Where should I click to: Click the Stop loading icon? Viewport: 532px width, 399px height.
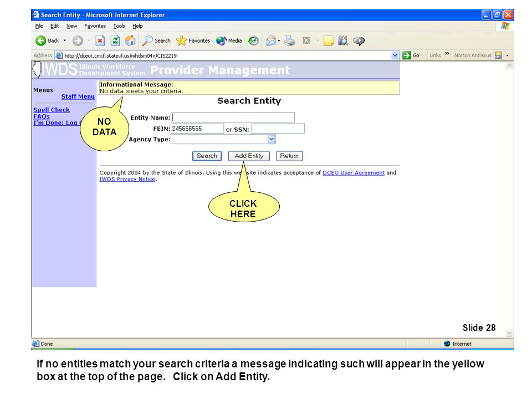100,40
